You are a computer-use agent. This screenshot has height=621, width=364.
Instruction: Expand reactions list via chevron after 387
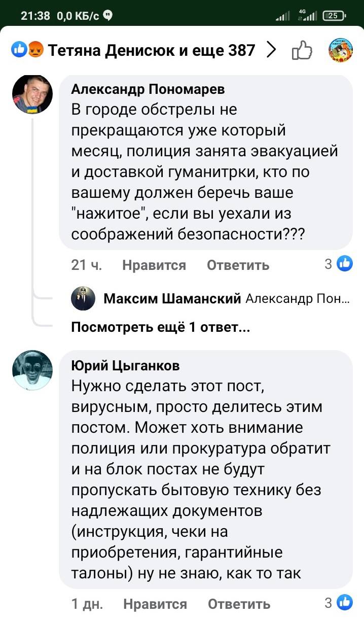pos(272,50)
